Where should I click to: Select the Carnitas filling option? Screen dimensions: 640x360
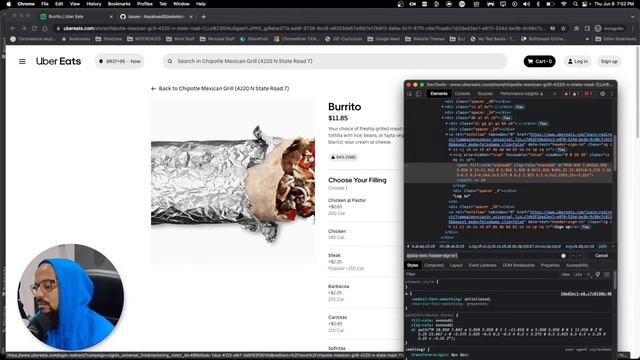click(338, 324)
